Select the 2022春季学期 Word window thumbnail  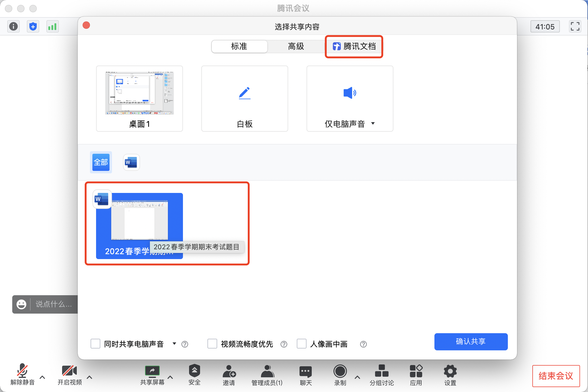140,226
